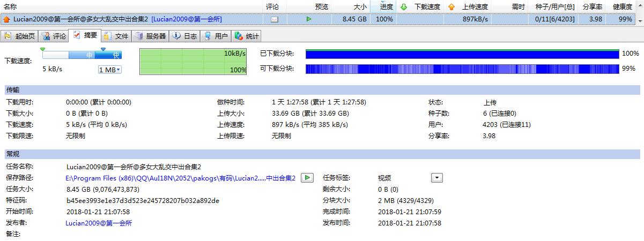Click the green down arrow icon in the header

(404, 7)
